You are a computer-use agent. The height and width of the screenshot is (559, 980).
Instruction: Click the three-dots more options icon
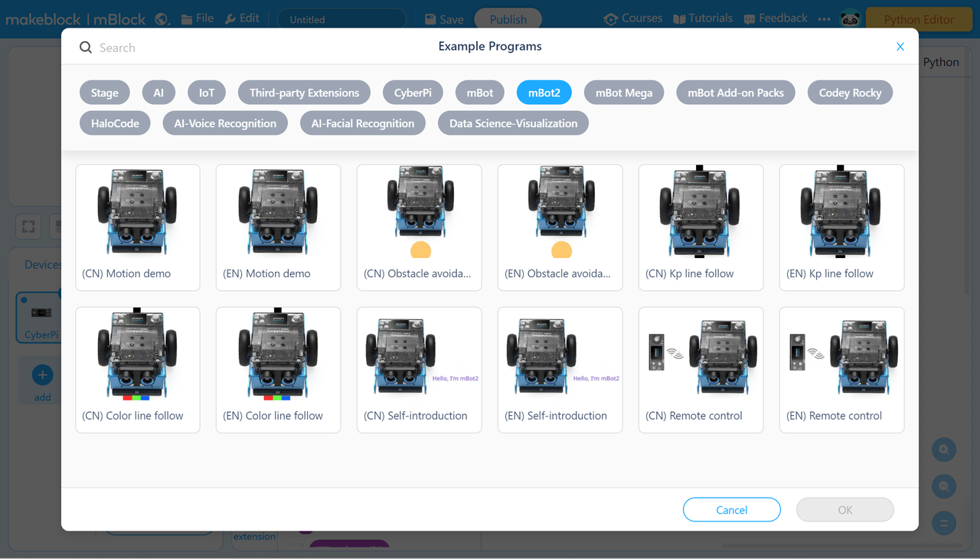pos(824,19)
